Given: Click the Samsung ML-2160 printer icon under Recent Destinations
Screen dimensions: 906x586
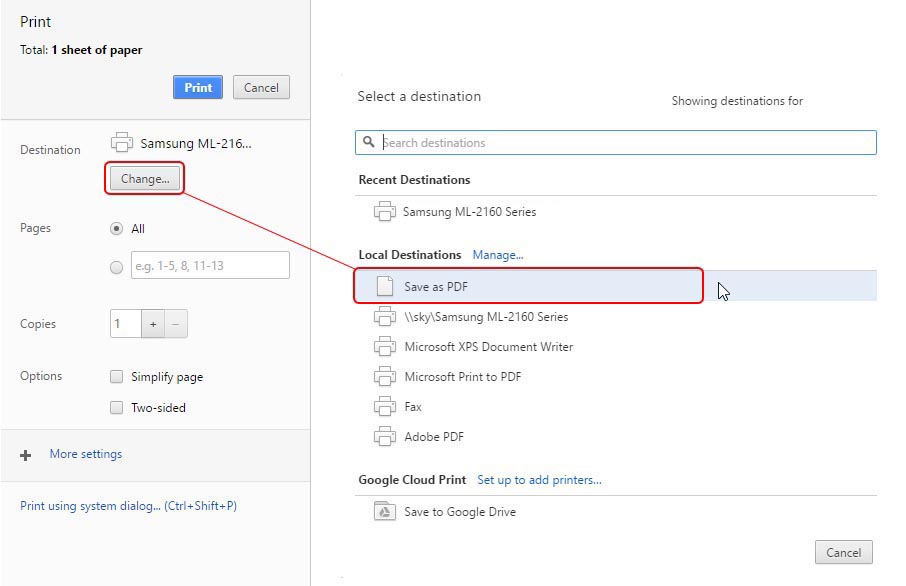Looking at the screenshot, I should [x=384, y=212].
